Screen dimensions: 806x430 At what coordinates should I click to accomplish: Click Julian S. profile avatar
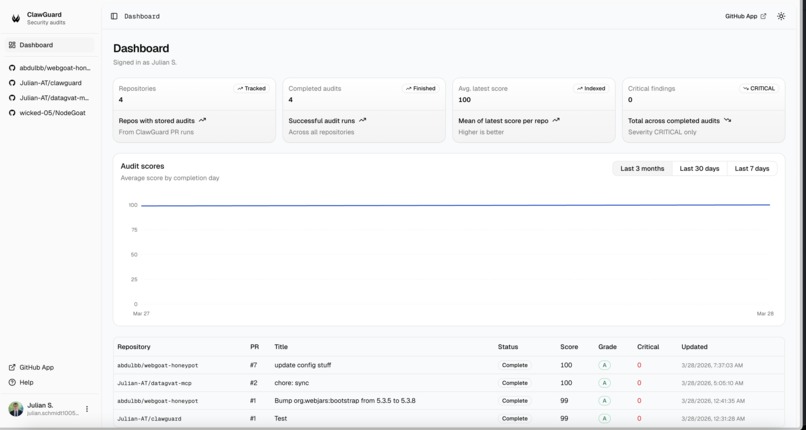click(16, 409)
